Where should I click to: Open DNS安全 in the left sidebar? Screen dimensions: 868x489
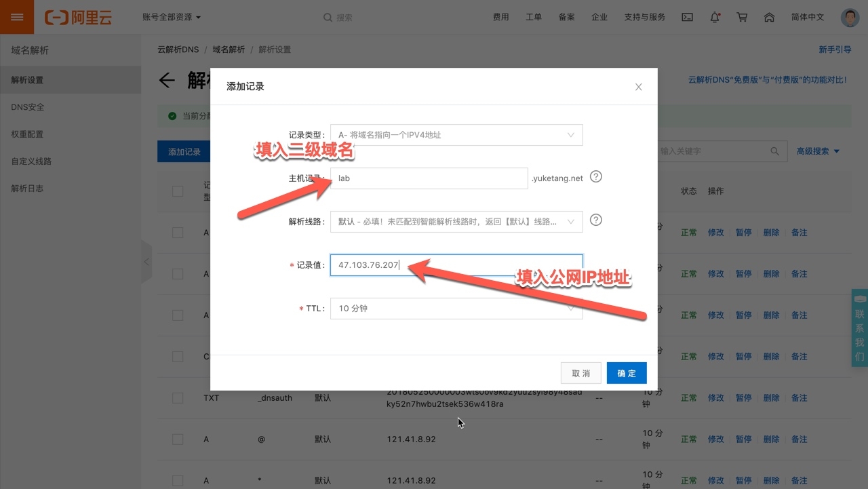pos(28,107)
